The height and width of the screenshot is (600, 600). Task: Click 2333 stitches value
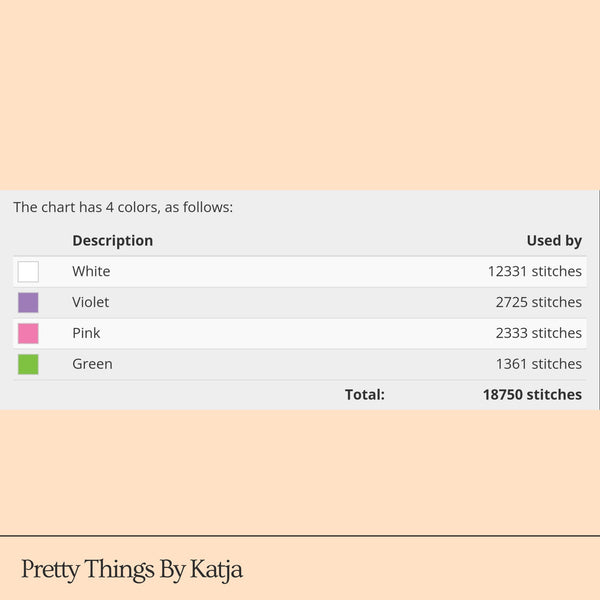[x=538, y=333]
